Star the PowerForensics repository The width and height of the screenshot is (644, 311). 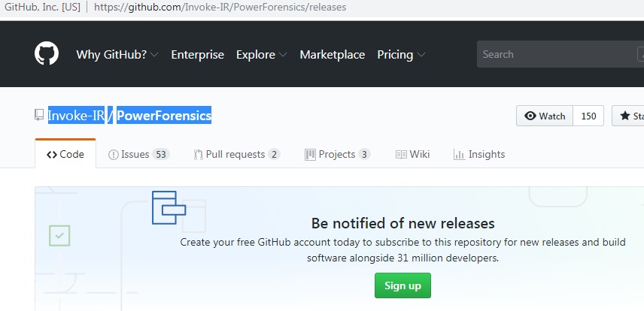[629, 116]
